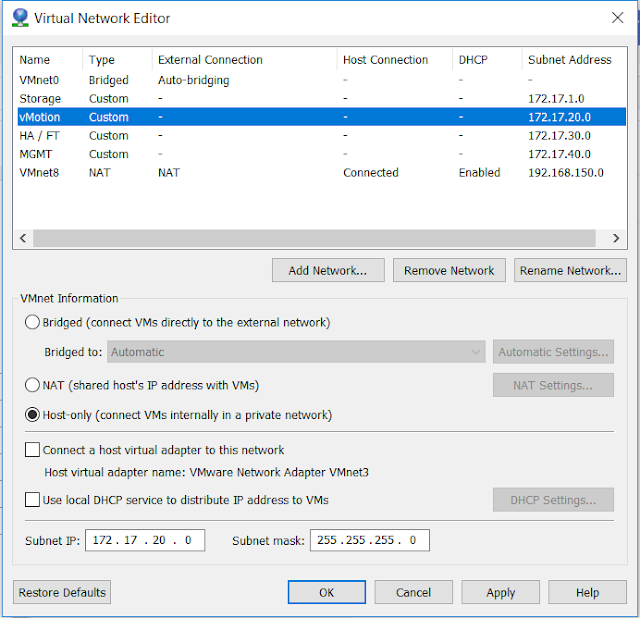Click the horizontal scrollbar thumb in network list
This screenshot has width=640, height=618.
(314, 238)
